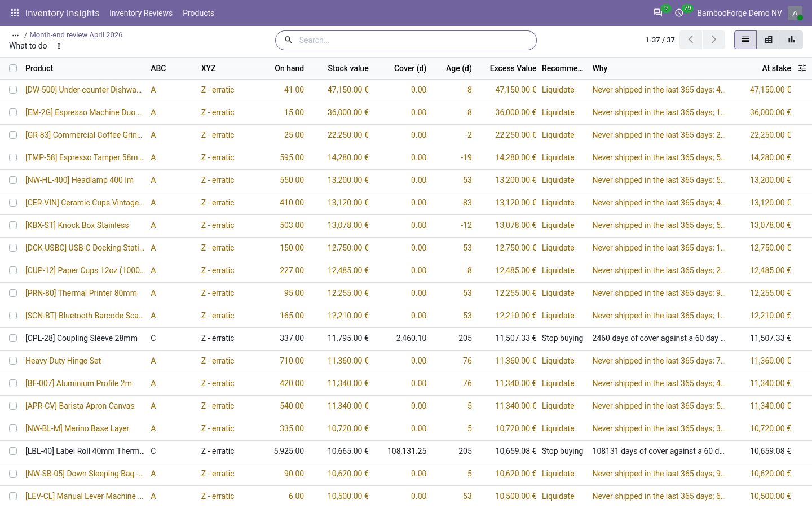Select the LEV-CL Manual Lever Machine checkbox
This screenshot has width=812, height=508.
(x=13, y=496)
